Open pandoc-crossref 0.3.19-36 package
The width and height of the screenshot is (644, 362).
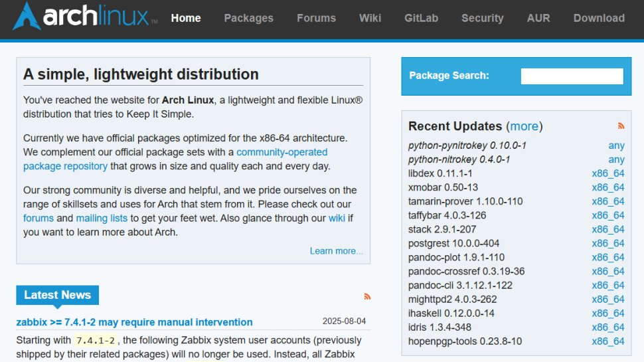tap(466, 271)
